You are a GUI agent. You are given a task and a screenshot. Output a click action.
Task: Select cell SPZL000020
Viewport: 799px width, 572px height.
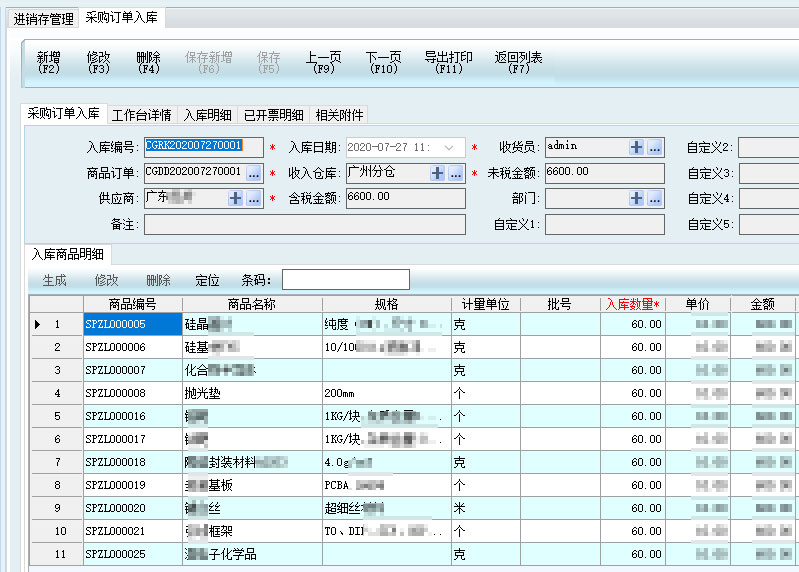click(x=132, y=508)
